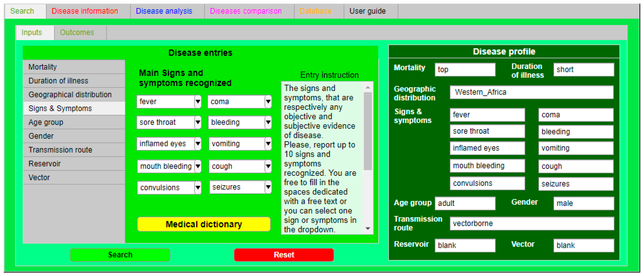
Task: Expand the vomiting symptom dropdown
Action: (268, 144)
